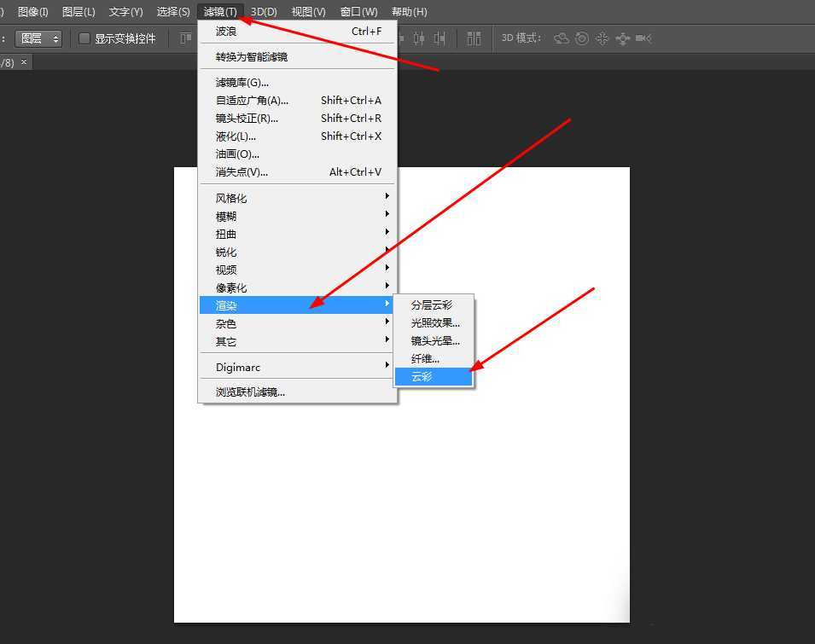The width and height of the screenshot is (815, 644).
Task: Select the 3D rotate mode icon
Action: (561, 38)
